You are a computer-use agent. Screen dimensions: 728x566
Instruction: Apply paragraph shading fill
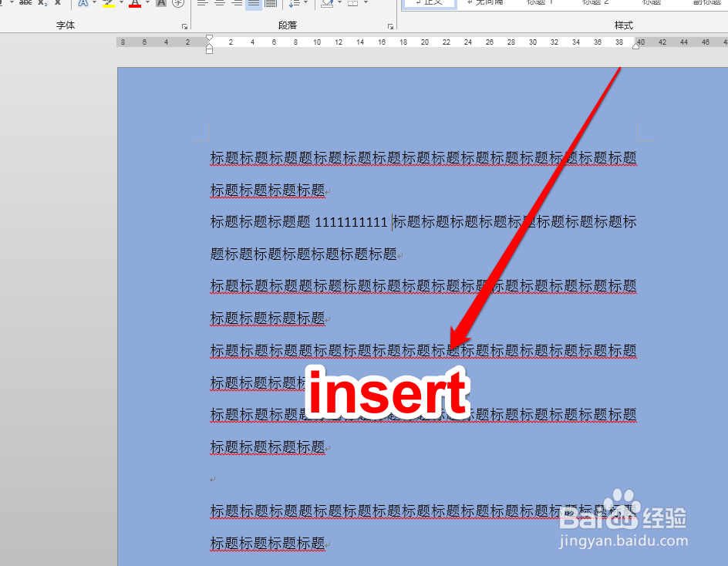click(x=327, y=3)
